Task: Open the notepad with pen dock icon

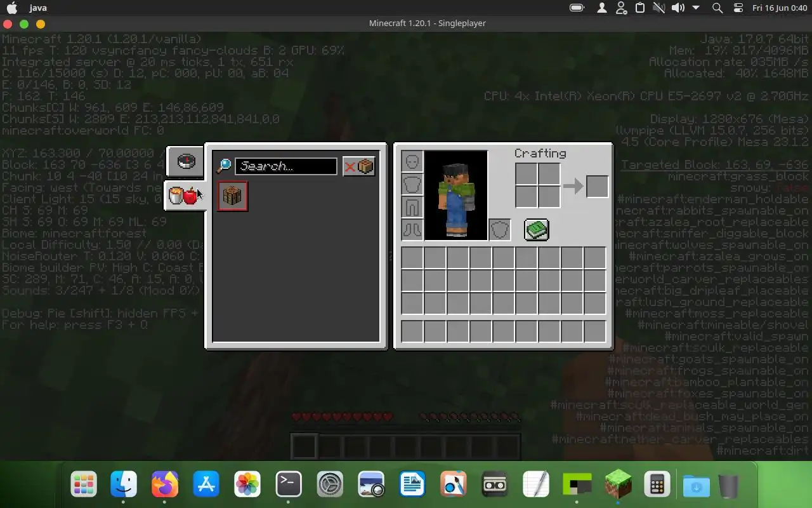Action: coord(536,485)
